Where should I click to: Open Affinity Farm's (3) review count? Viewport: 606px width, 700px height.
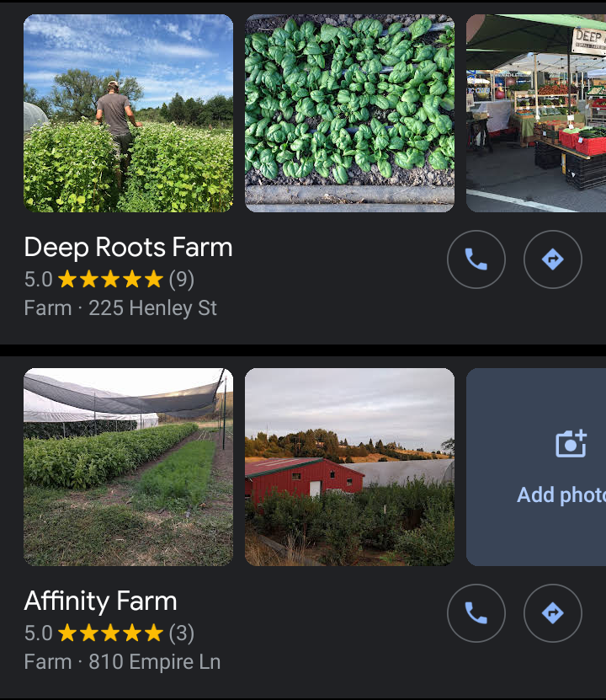(x=181, y=633)
